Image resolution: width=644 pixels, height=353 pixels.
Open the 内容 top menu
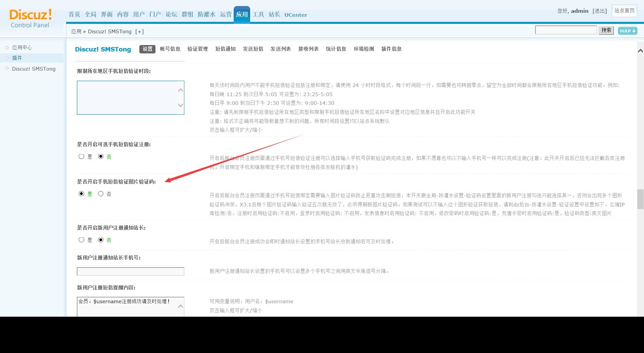(123, 14)
